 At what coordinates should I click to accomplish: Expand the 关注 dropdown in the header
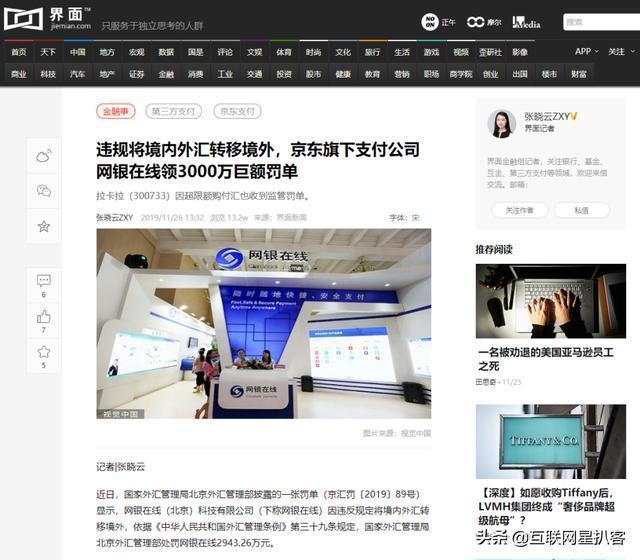[x=621, y=51]
